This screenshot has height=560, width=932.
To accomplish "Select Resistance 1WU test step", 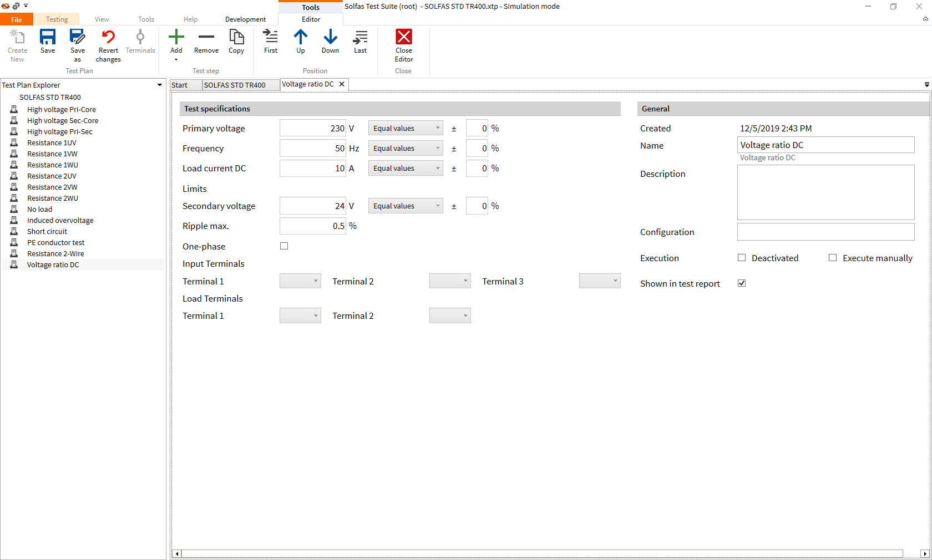I will pyautogui.click(x=53, y=165).
